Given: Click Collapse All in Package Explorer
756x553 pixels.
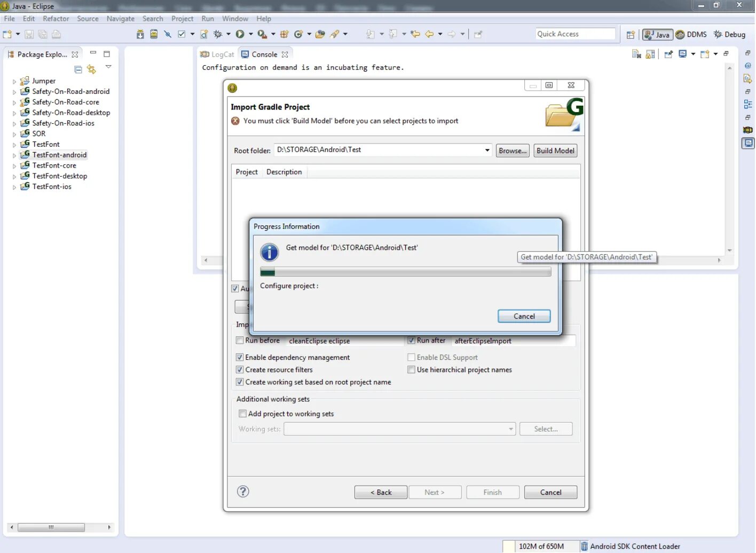Looking at the screenshot, I should pos(78,69).
